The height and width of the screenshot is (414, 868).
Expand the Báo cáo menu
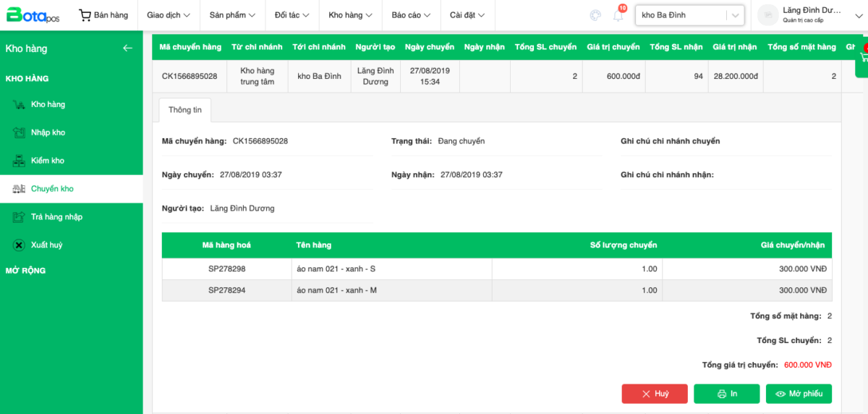point(411,15)
